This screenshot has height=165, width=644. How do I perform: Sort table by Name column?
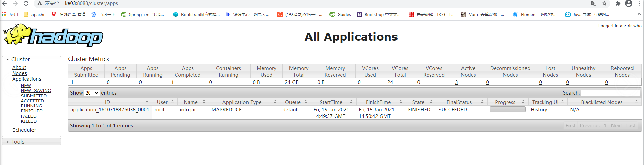tap(193, 102)
